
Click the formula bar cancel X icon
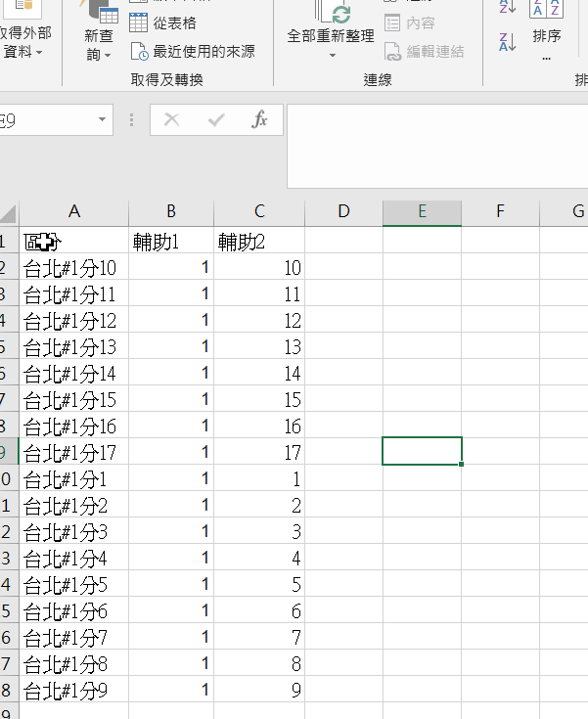[171, 119]
